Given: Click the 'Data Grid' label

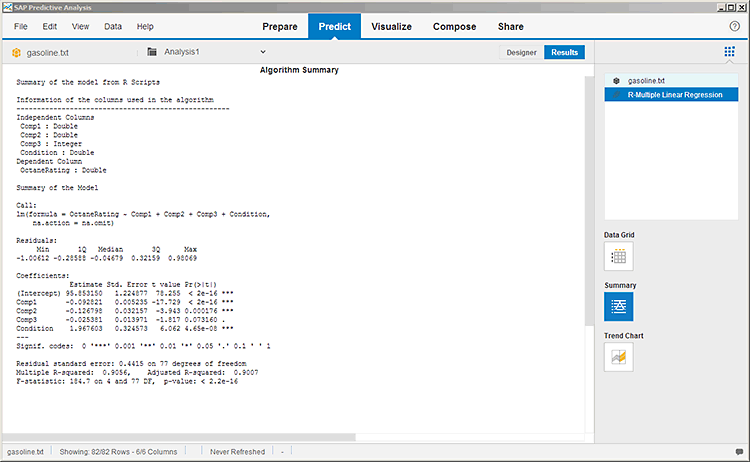Looking at the screenshot, I should 619,235.
